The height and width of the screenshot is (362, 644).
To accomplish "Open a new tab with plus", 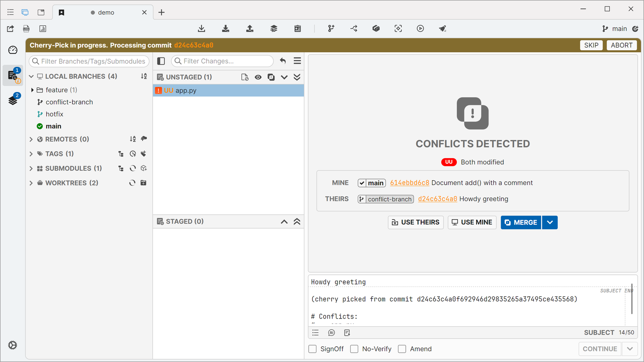I will tap(161, 12).
